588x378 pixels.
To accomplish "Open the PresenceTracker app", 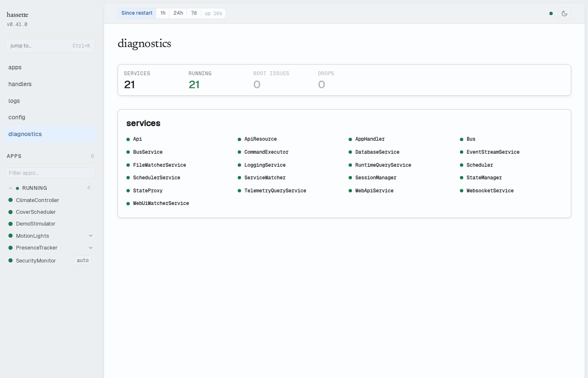I will pyautogui.click(x=37, y=248).
